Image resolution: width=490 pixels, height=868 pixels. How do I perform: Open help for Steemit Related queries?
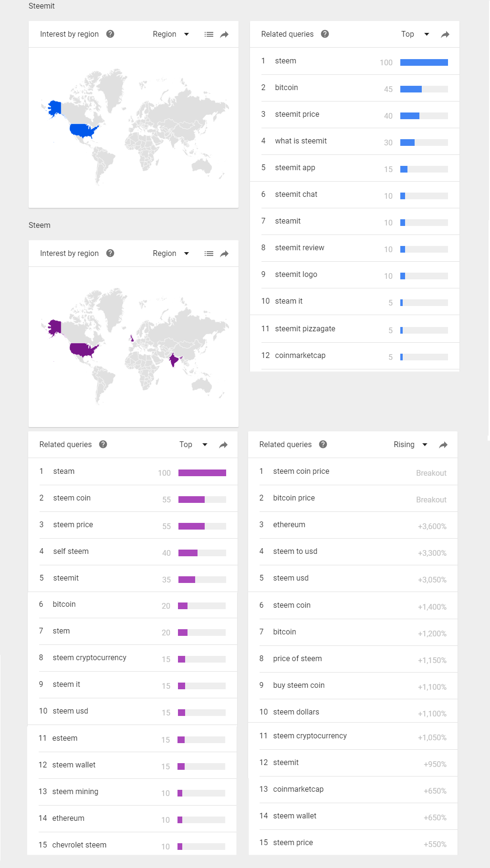pos(325,34)
